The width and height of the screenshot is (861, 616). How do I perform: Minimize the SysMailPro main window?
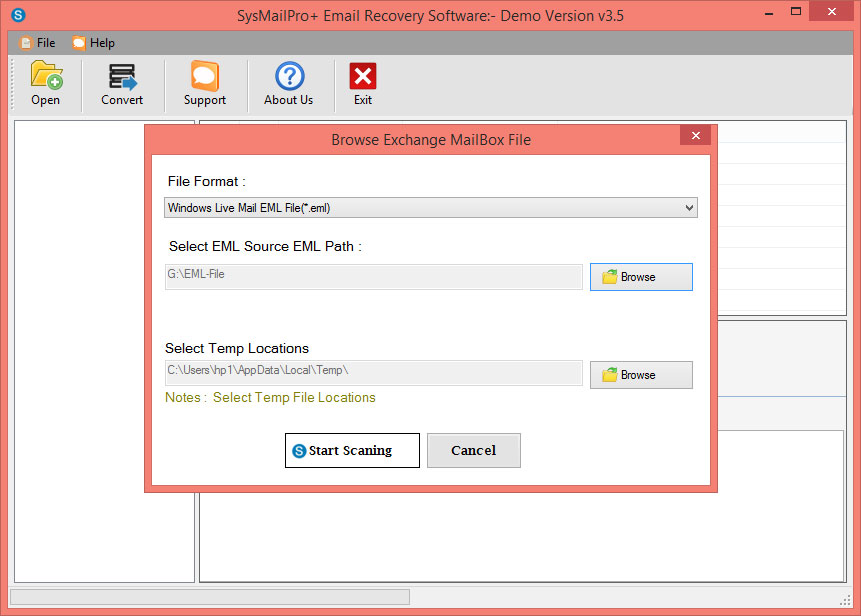click(769, 12)
